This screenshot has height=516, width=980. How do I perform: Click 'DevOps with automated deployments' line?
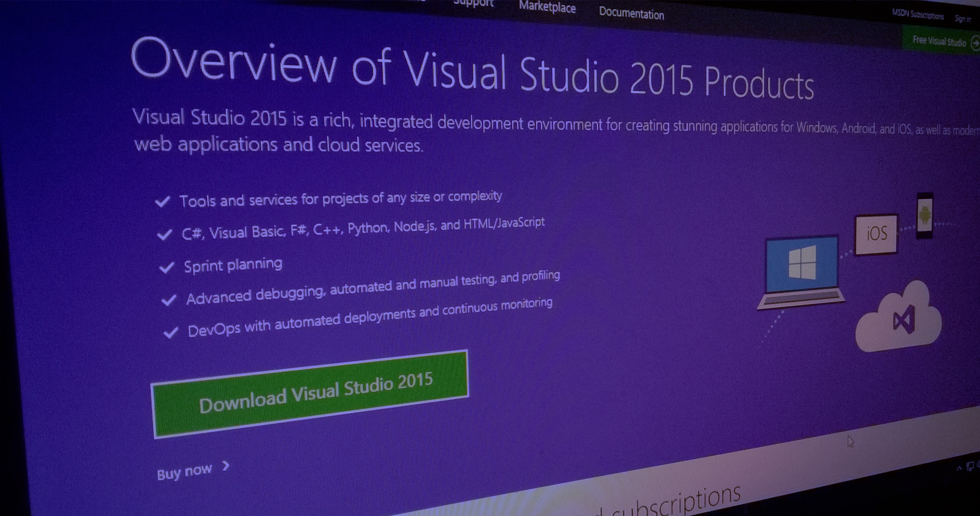[370, 318]
